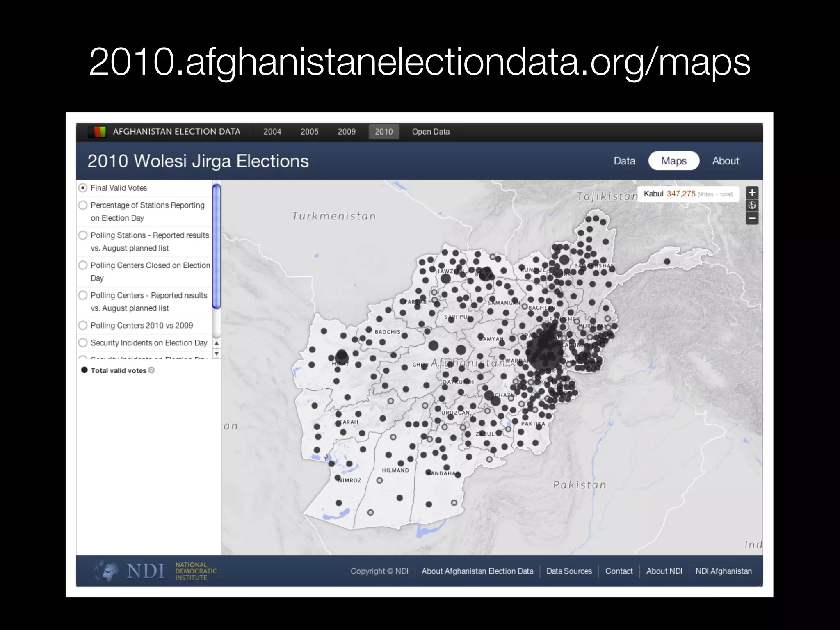
Task: Open the 2005 election year tab
Action: click(x=309, y=132)
